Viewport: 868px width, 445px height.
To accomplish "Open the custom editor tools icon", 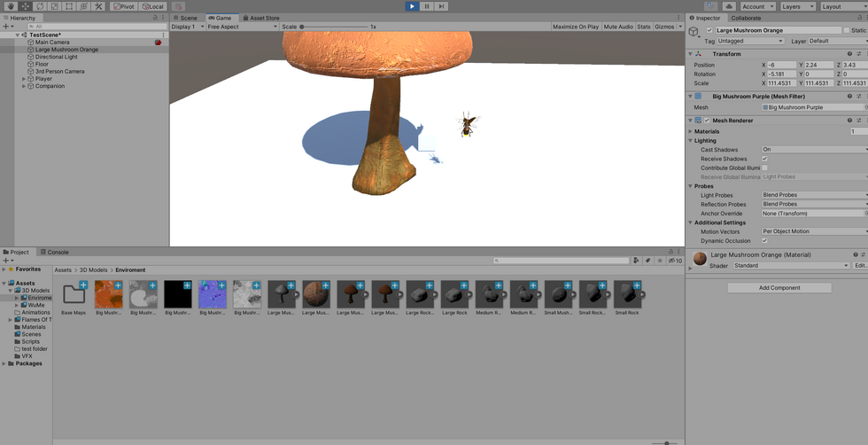I will [x=98, y=6].
